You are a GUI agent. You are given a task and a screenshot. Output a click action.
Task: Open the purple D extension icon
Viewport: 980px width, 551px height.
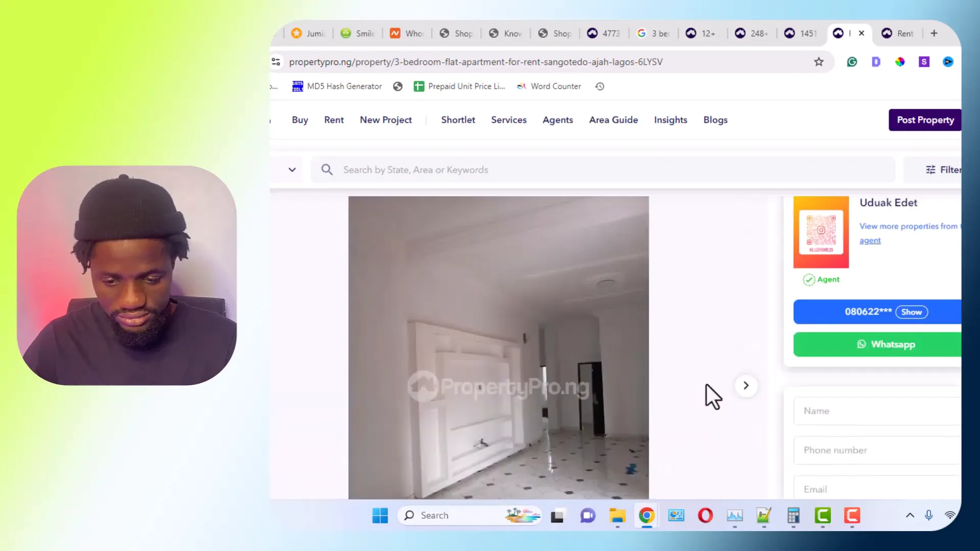[876, 62]
